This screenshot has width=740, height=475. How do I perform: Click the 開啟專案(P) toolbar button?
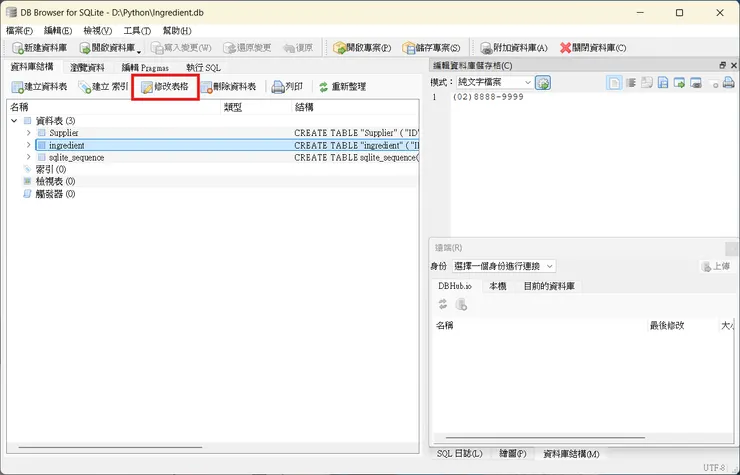tap(362, 48)
